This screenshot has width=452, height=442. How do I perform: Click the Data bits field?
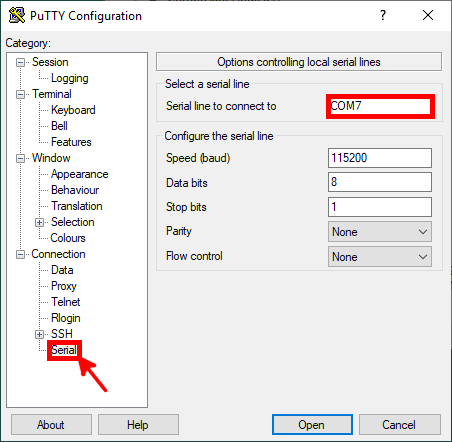click(x=380, y=182)
